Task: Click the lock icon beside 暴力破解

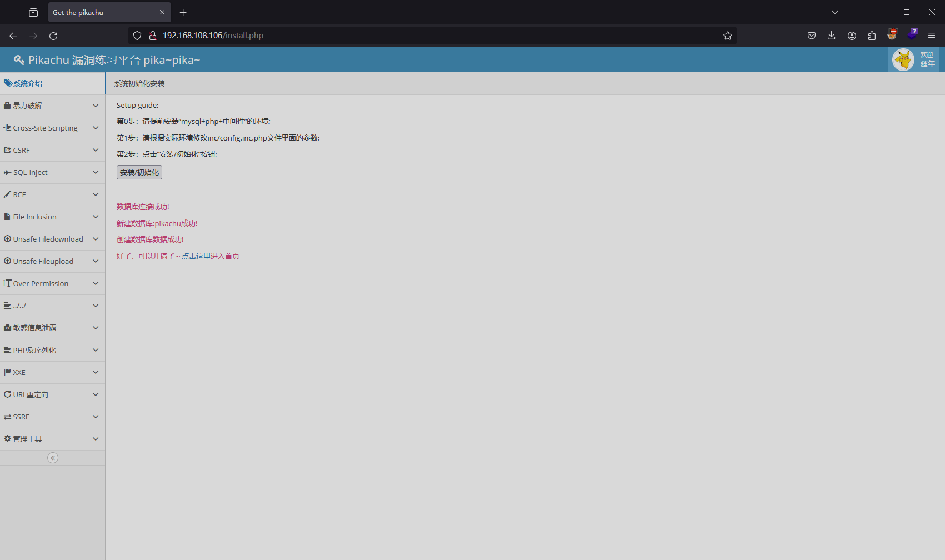Action: click(x=7, y=106)
